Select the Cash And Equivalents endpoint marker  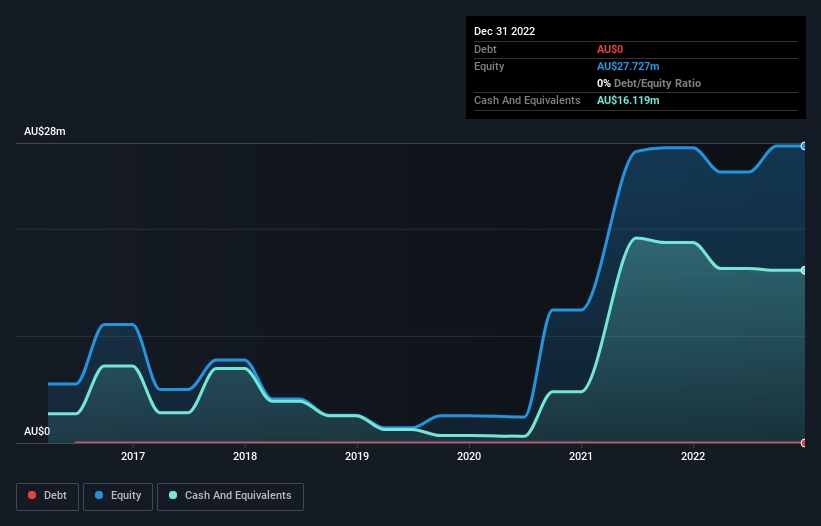804,271
